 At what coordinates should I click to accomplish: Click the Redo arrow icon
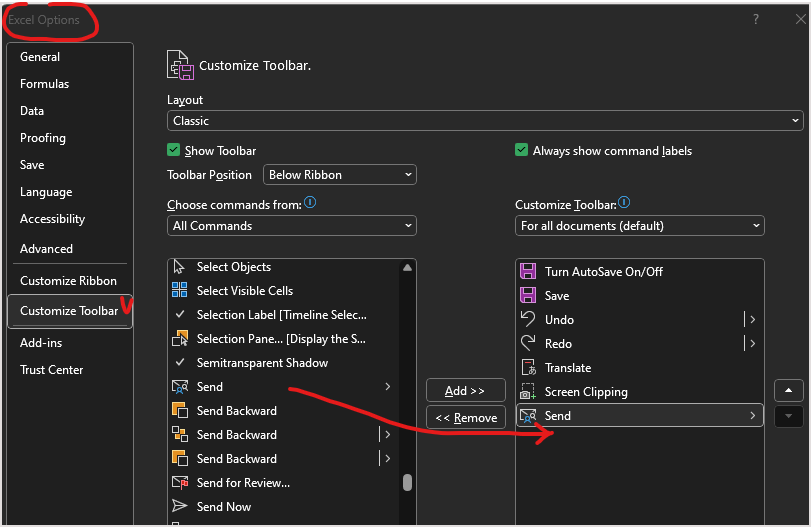coord(528,343)
